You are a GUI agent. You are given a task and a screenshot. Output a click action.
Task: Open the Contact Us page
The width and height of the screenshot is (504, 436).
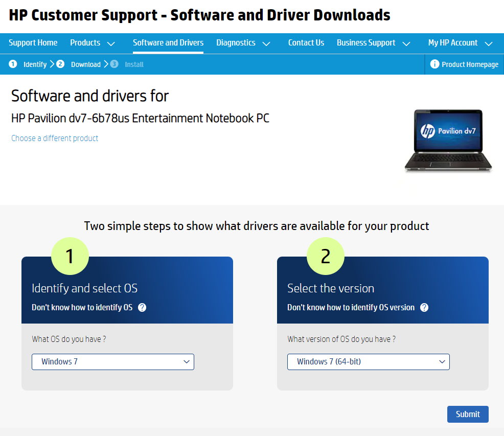pos(306,43)
